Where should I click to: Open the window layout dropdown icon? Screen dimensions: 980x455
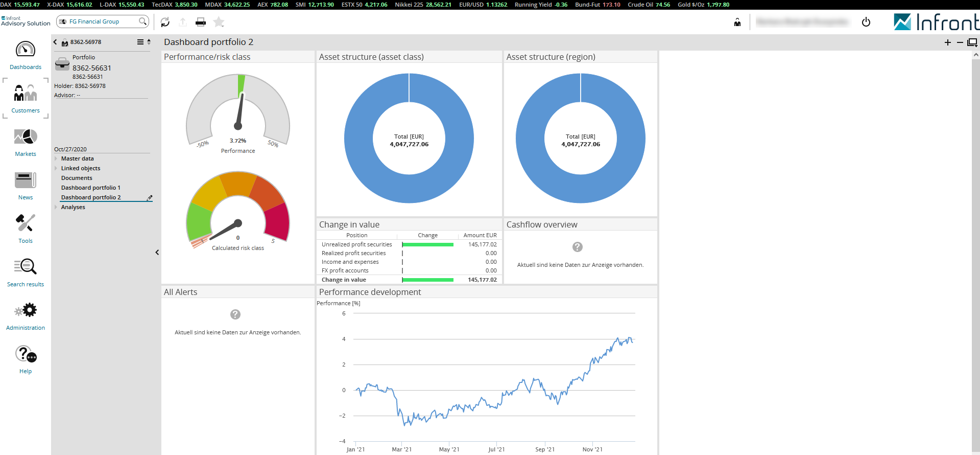click(x=972, y=42)
